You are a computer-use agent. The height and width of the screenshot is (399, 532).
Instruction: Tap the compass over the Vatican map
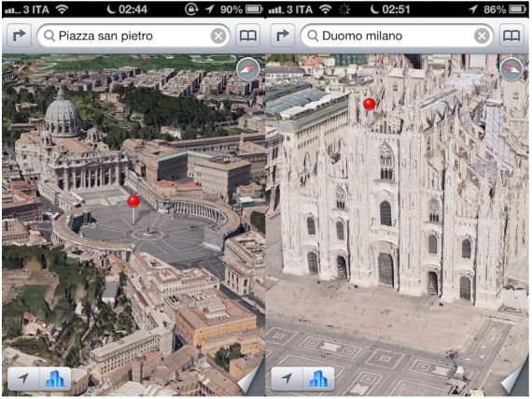click(248, 69)
